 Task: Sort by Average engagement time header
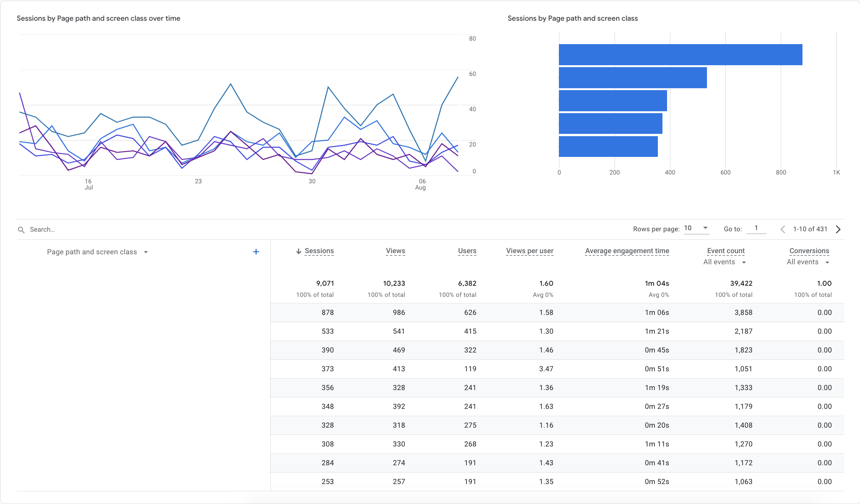point(627,251)
